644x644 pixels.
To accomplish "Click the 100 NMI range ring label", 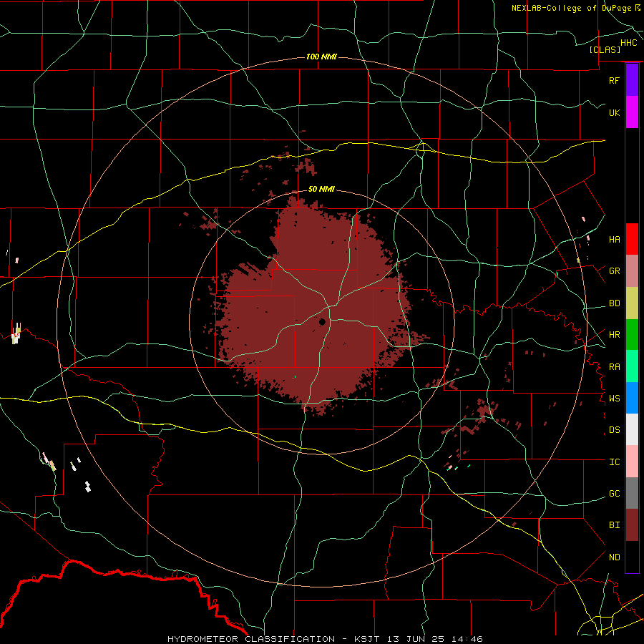I will pyautogui.click(x=321, y=57).
